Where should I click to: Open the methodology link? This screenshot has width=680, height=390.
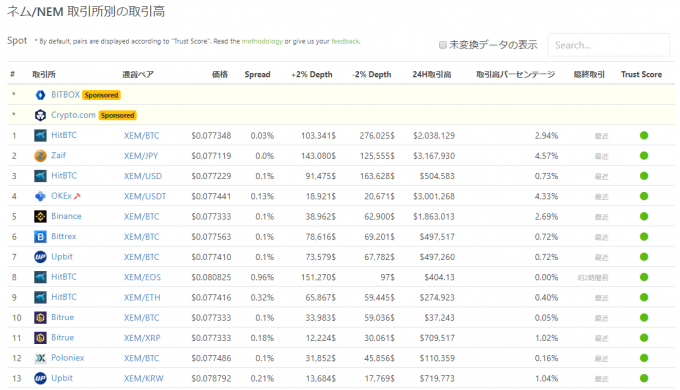262,41
